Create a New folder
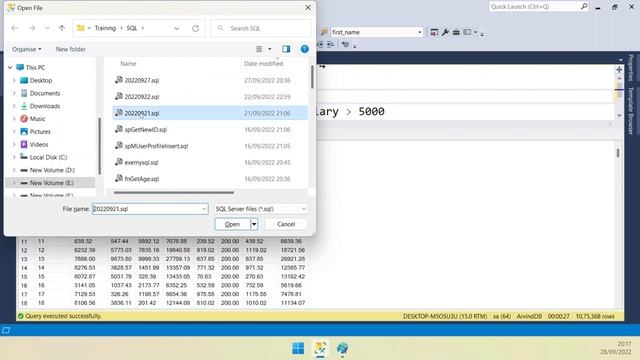 tap(71, 49)
